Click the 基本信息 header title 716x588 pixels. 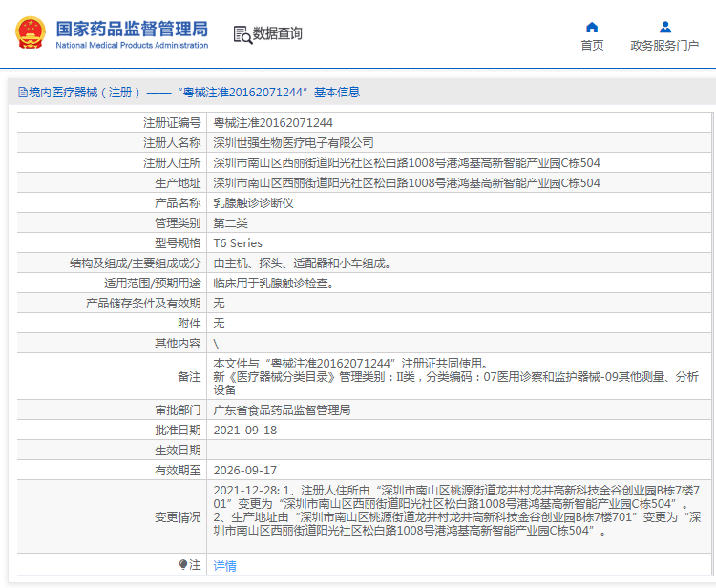(337, 93)
